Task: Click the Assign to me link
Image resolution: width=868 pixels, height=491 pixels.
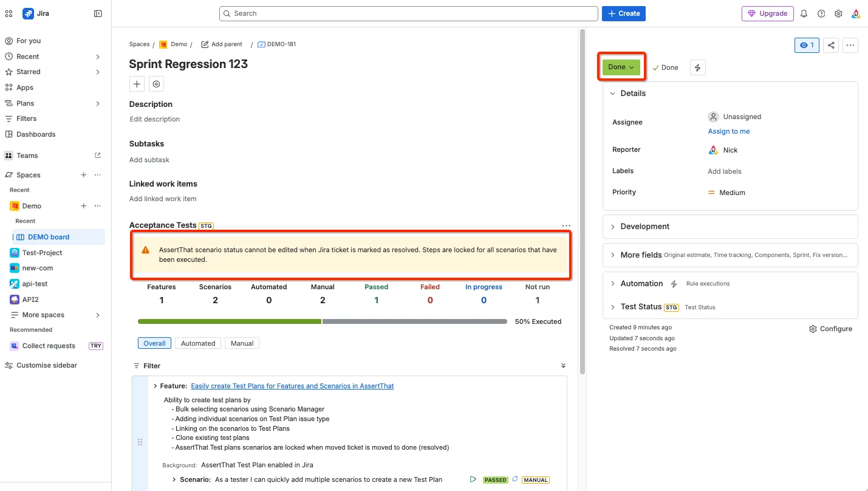Action: [729, 131]
